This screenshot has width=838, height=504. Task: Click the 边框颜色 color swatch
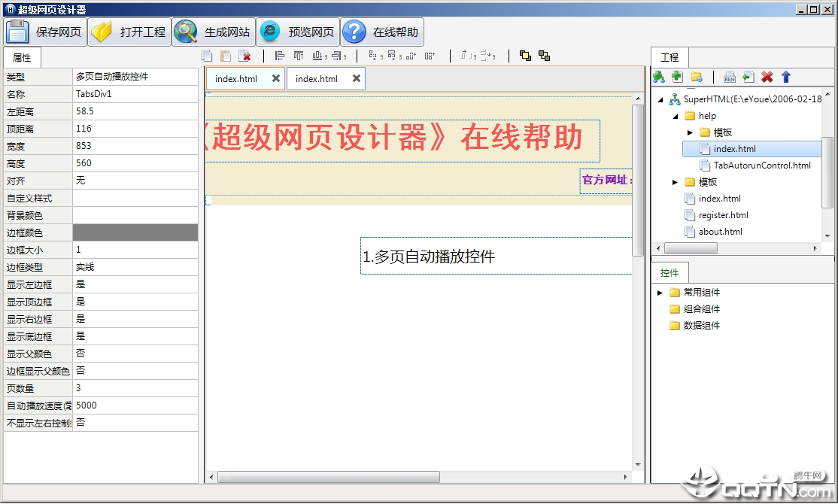[135, 232]
